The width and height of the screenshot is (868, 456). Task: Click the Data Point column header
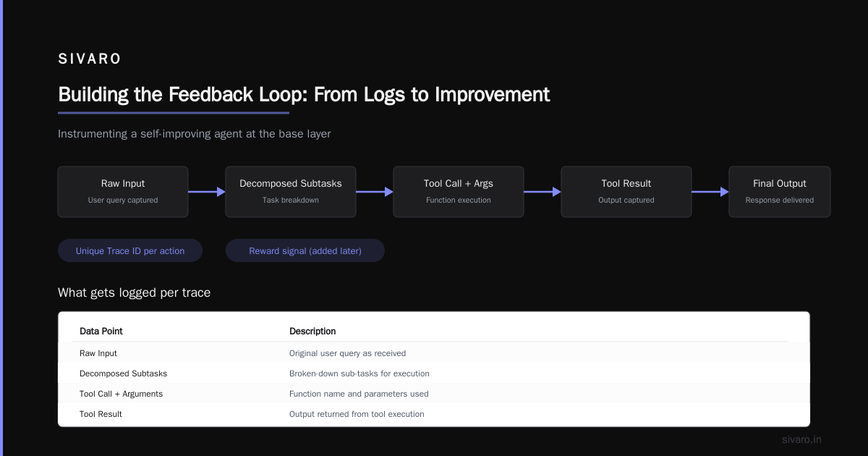(x=101, y=332)
